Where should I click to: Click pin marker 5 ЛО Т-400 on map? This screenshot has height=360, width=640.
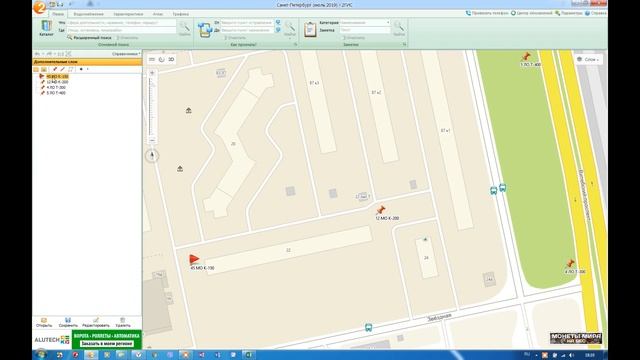526,56
